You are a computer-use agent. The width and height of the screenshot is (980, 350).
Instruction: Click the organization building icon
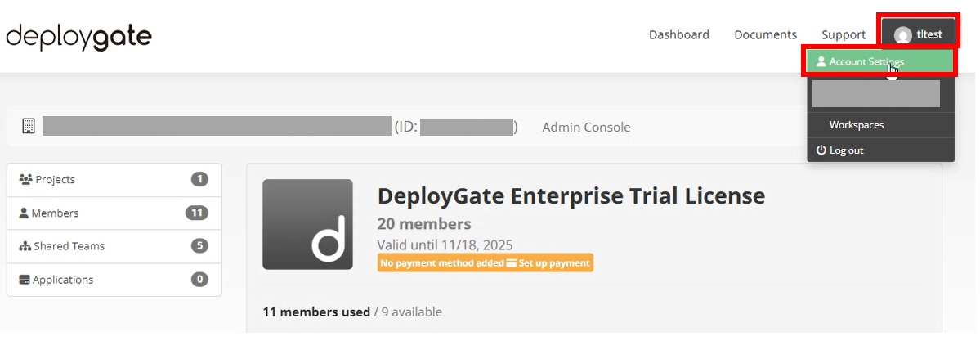pos(28,126)
